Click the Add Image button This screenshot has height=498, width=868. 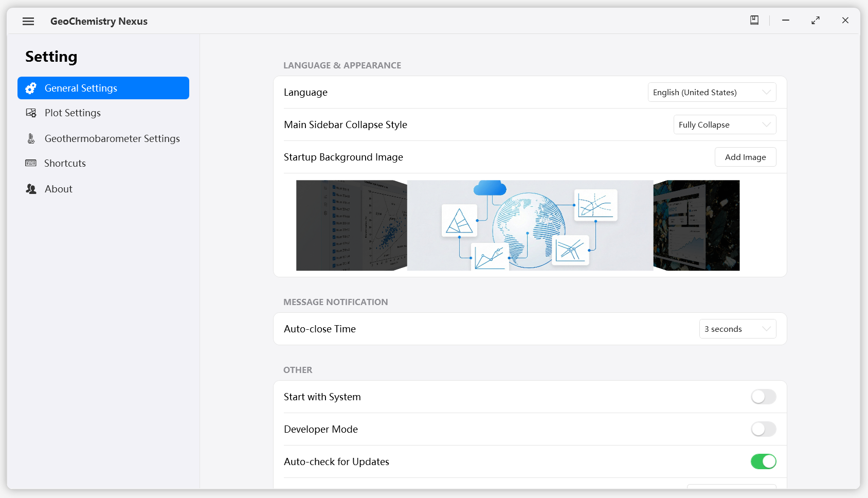[x=745, y=157]
